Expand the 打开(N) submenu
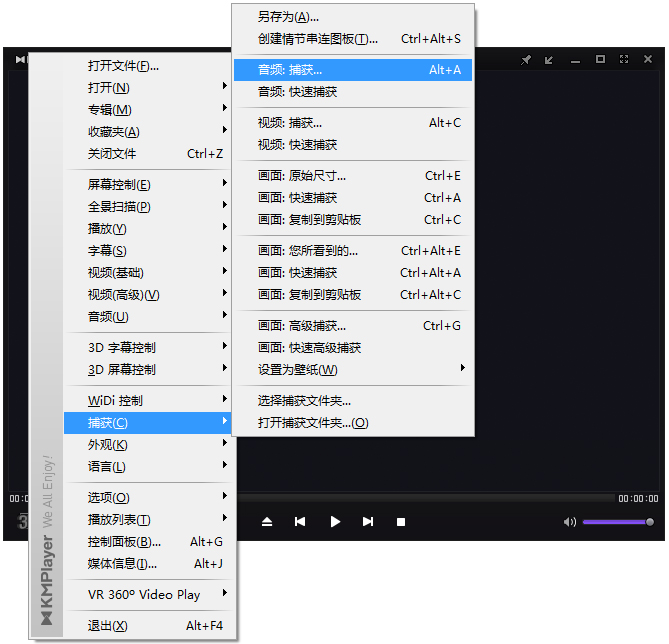Viewport: 669px width, 644px height. (148, 87)
